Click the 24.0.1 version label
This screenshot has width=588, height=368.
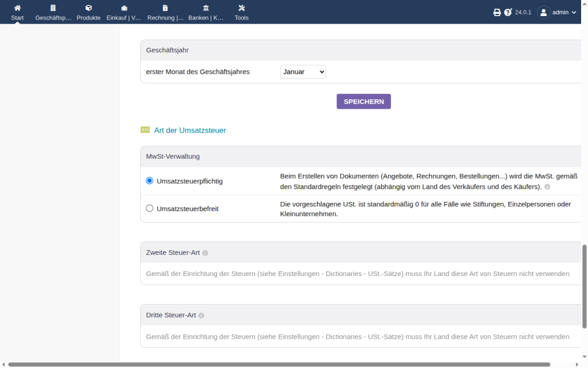click(x=523, y=13)
